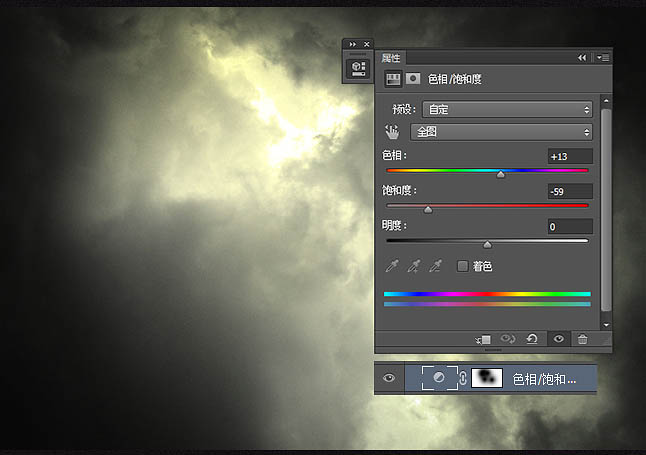Screen dimensions: 646x455
Task: Select the subtract-from-sample eyedropper
Action: (435, 266)
